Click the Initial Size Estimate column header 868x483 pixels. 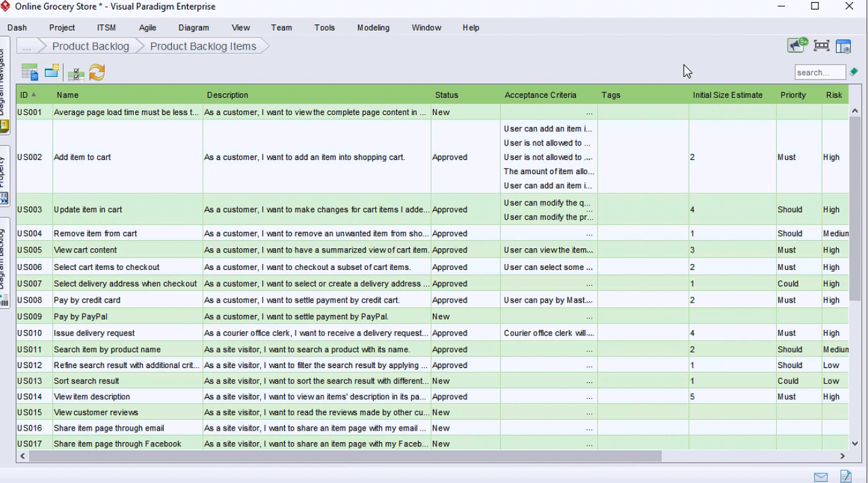click(732, 95)
